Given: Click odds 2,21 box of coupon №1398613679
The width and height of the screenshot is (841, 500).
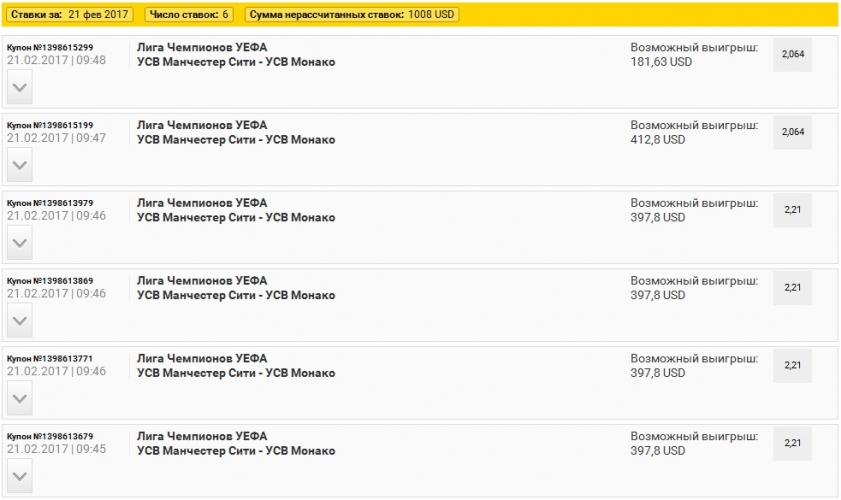Looking at the screenshot, I should click(792, 443).
